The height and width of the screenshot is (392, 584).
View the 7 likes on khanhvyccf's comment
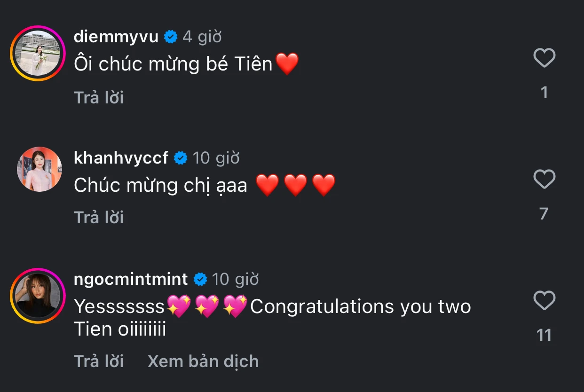point(544,214)
